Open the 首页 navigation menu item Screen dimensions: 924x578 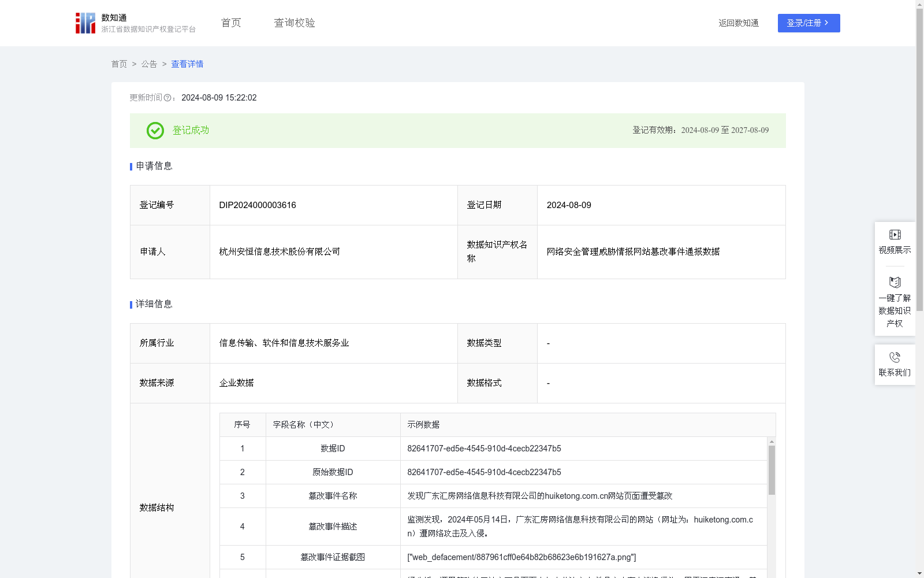tap(231, 23)
